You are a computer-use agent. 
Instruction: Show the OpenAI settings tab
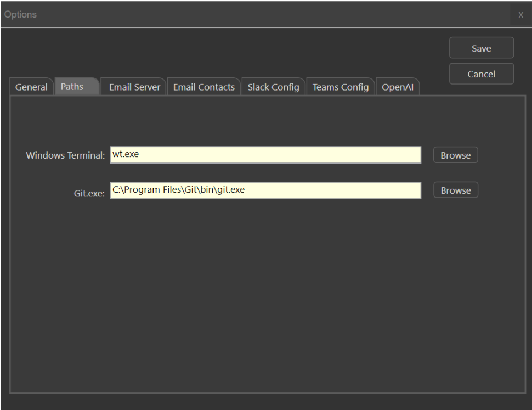pyautogui.click(x=398, y=87)
